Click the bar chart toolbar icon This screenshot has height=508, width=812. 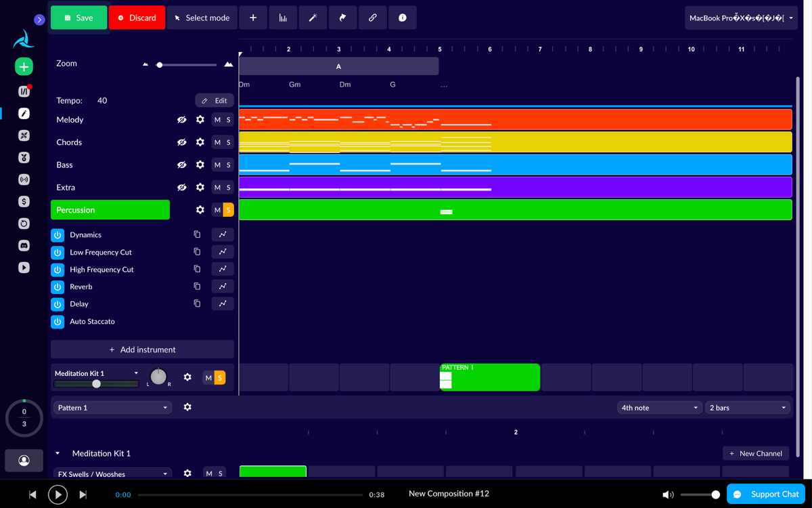coord(283,18)
